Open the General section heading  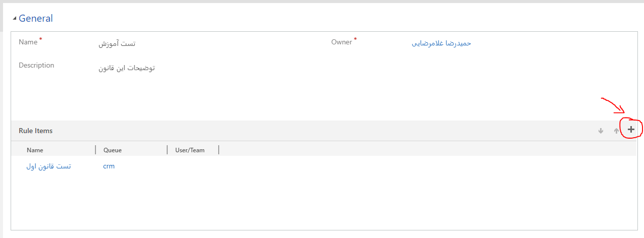(36, 19)
